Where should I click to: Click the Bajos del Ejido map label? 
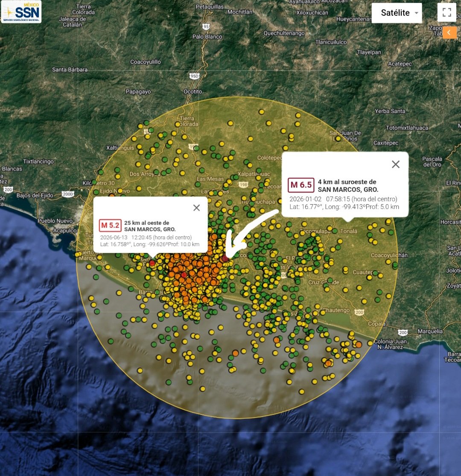[x=35, y=195]
